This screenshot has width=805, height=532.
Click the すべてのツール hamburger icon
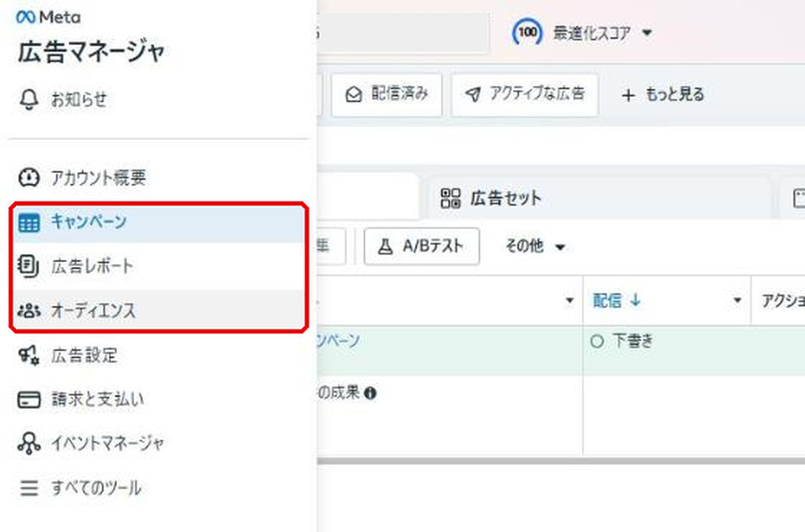coord(29,488)
